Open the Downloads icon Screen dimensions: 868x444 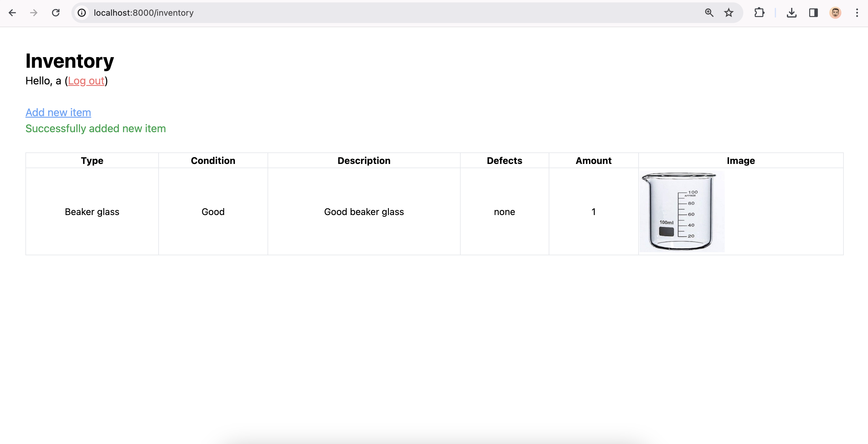click(791, 13)
